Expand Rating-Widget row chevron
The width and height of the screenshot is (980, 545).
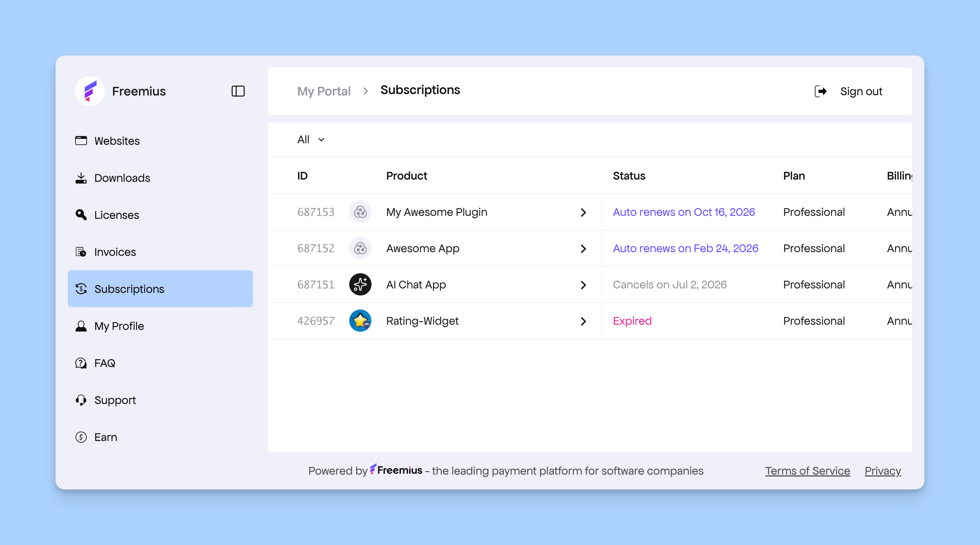click(x=583, y=321)
